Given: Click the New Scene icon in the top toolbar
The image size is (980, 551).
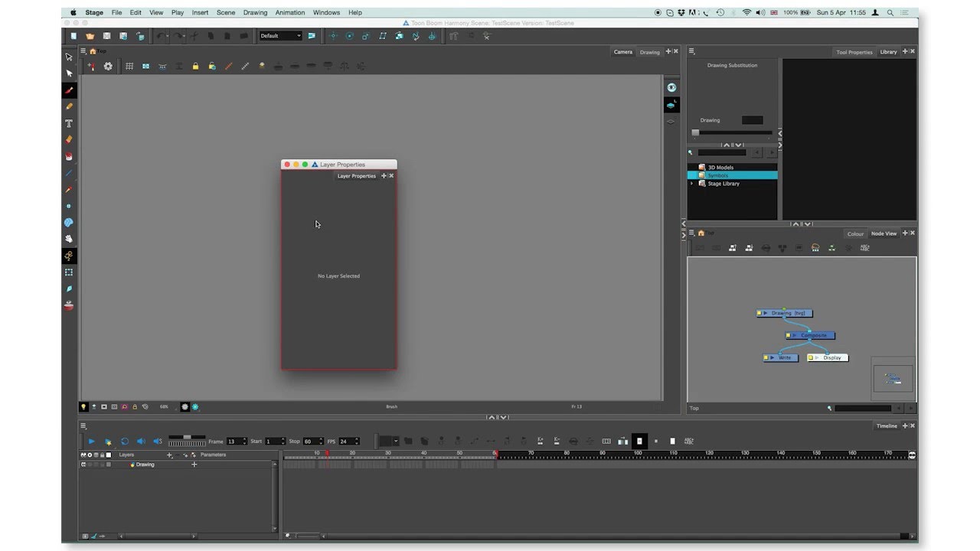Looking at the screenshot, I should 73,36.
